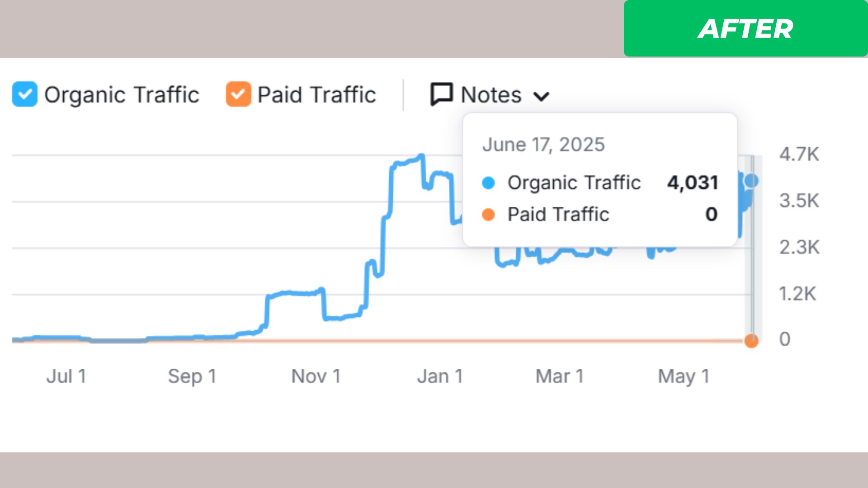Image resolution: width=868 pixels, height=488 pixels.
Task: Uncheck the Paid Traffic checkbox
Action: (238, 94)
